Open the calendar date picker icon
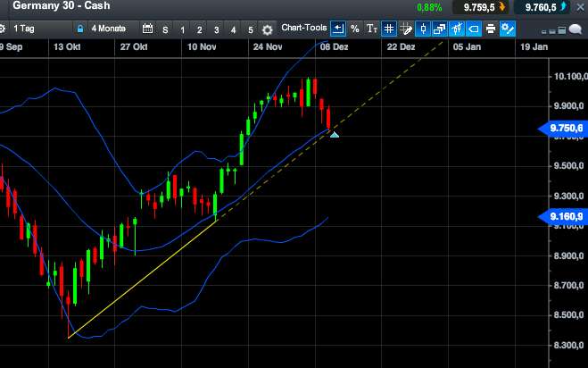The width and height of the screenshot is (588, 368). 148,29
